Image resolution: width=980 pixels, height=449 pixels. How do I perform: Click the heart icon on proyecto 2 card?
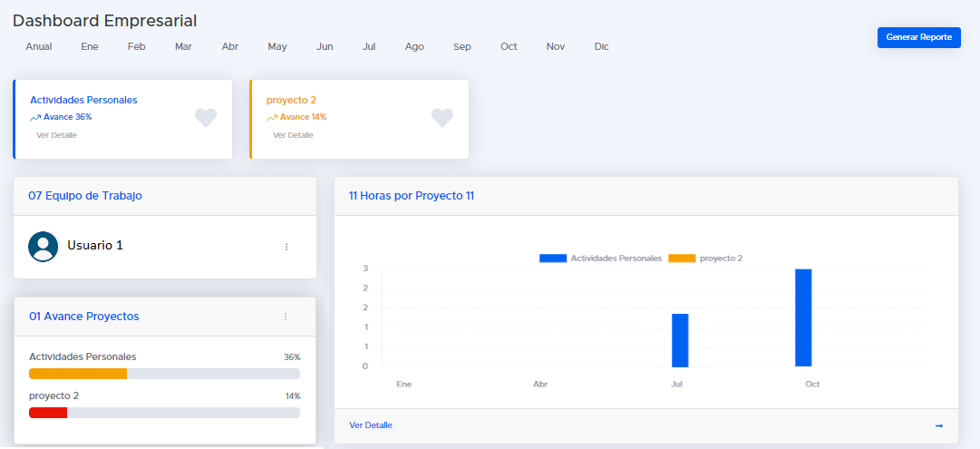coord(441,118)
